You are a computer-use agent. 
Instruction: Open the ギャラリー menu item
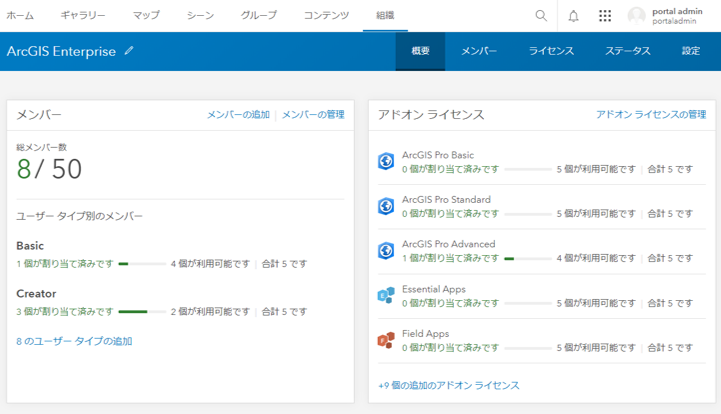point(83,15)
